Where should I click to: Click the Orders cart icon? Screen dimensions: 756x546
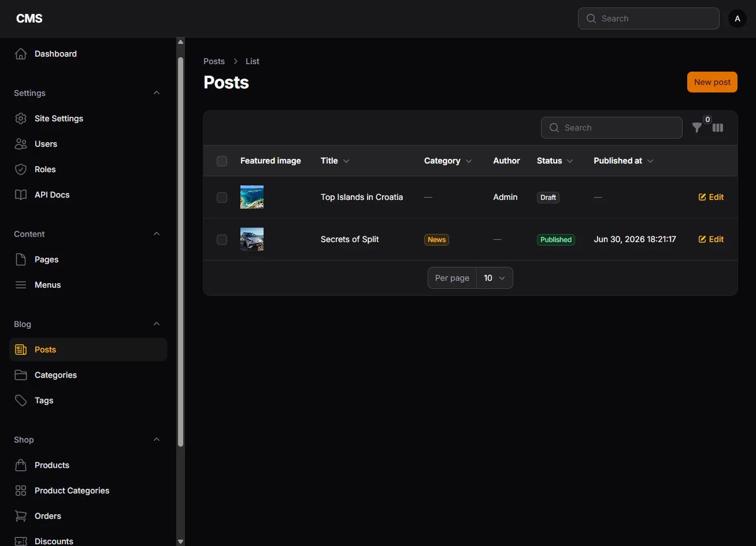(21, 516)
